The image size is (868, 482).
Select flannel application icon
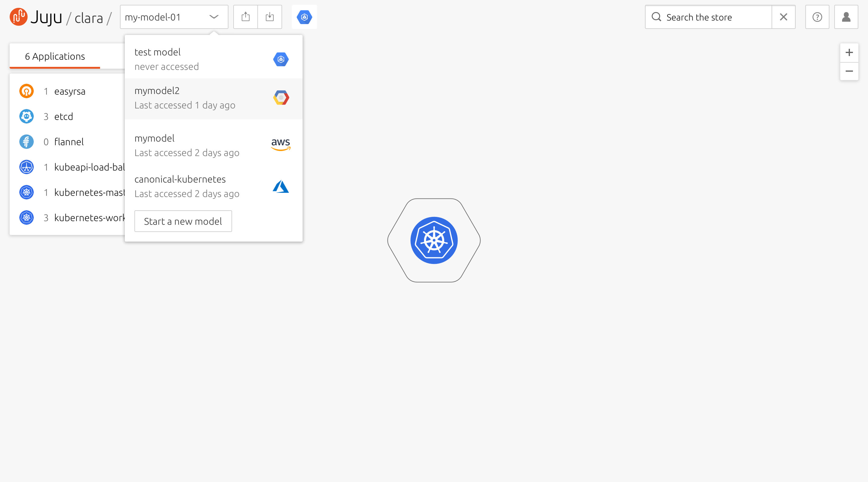click(26, 142)
